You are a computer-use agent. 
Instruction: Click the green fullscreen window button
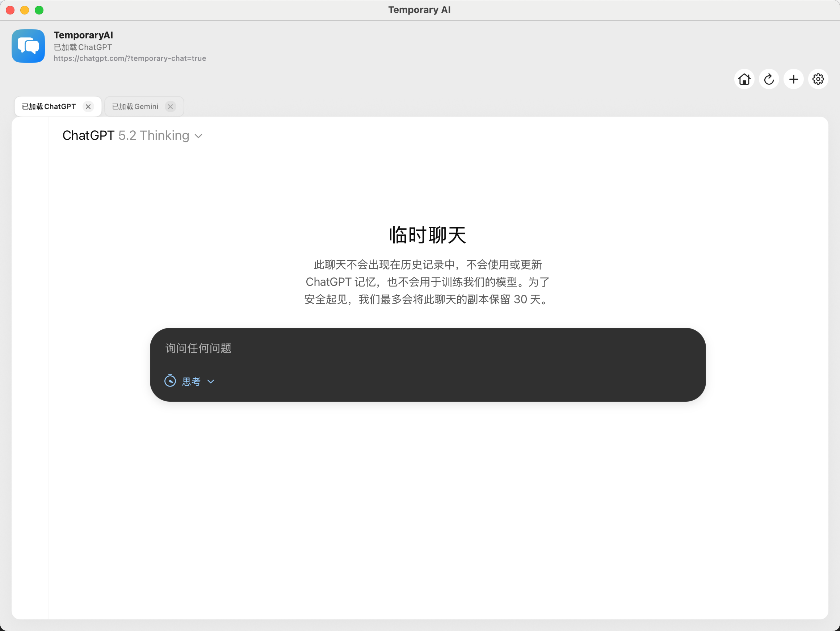pyautogui.click(x=39, y=10)
